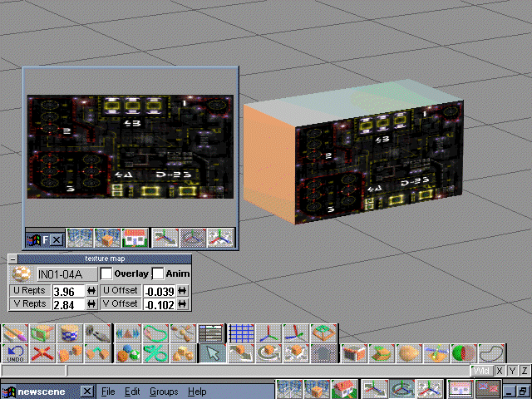Click the V Offset double-arrow adjuster
532x399 pixels.
tap(182, 304)
